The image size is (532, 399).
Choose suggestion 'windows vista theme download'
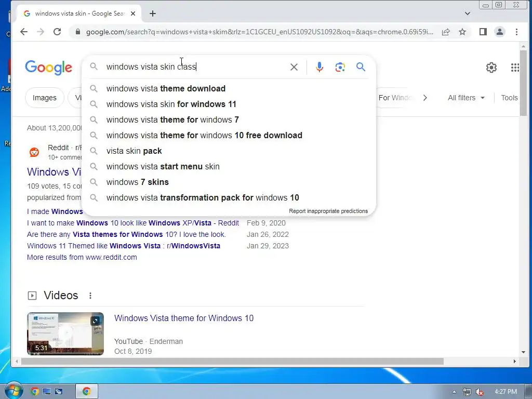[229, 88]
